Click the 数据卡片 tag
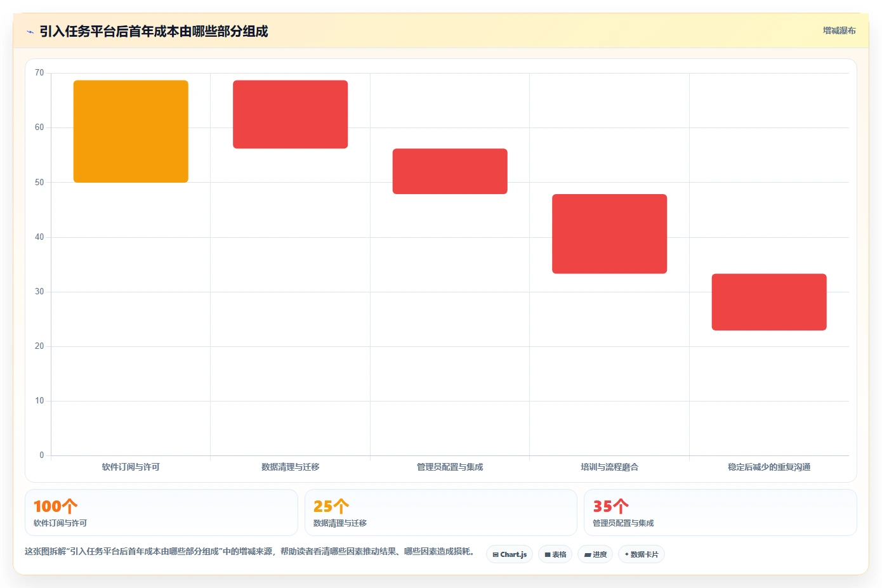 click(x=642, y=554)
